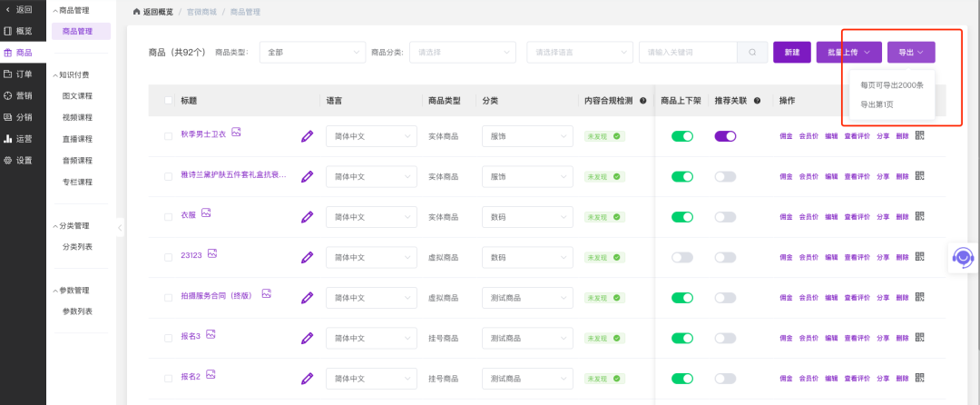
Task: Click 查看评价 link for 雅诗兰黛 product
Action: click(857, 177)
